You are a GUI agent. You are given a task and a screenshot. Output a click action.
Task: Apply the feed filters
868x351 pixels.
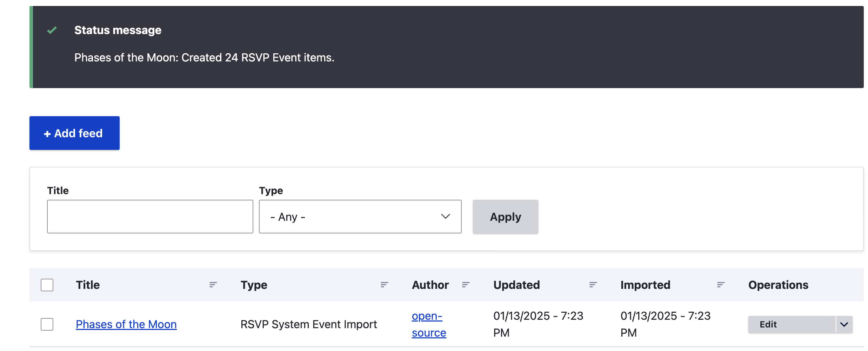click(506, 217)
